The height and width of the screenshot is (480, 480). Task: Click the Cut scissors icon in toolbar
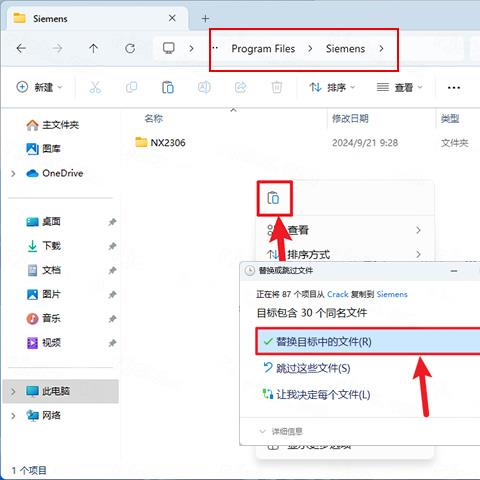click(x=95, y=87)
